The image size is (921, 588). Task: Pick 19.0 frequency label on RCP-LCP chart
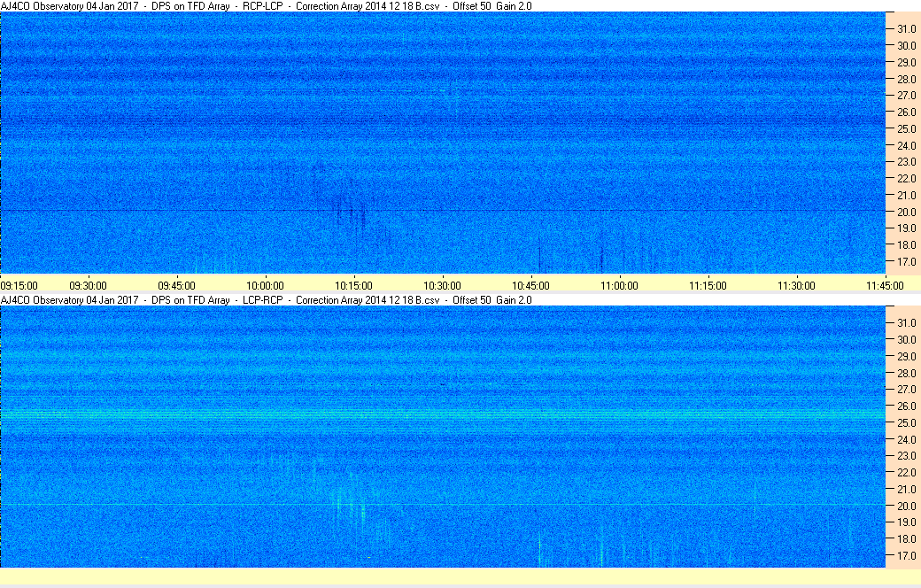click(906, 228)
